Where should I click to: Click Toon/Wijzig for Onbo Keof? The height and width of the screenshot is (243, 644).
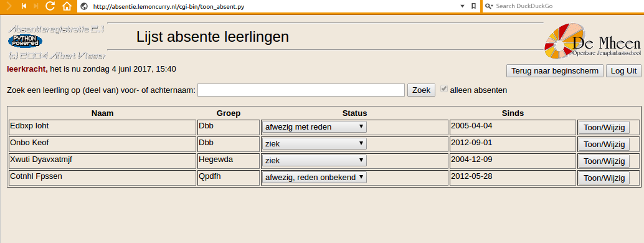[x=604, y=145]
